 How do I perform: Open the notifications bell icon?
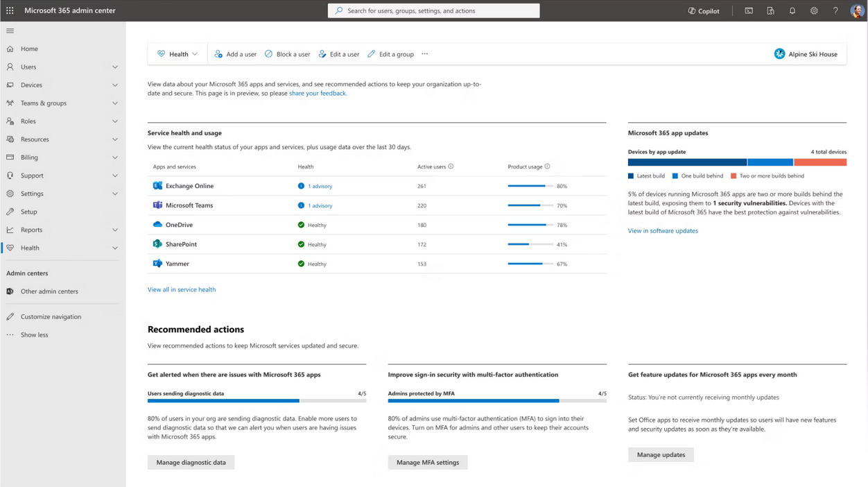[x=792, y=10]
